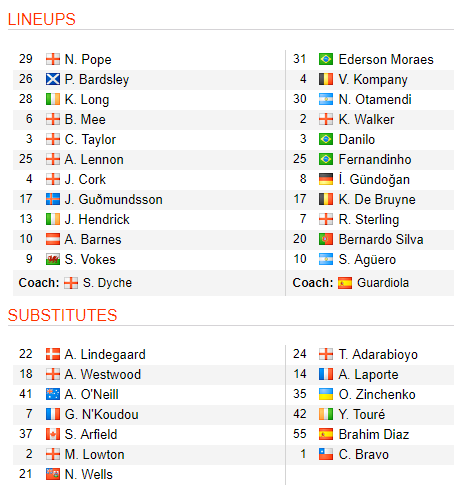Click the Bermuda flag beside N. Wells
The image size is (454, 489).
click(53, 474)
